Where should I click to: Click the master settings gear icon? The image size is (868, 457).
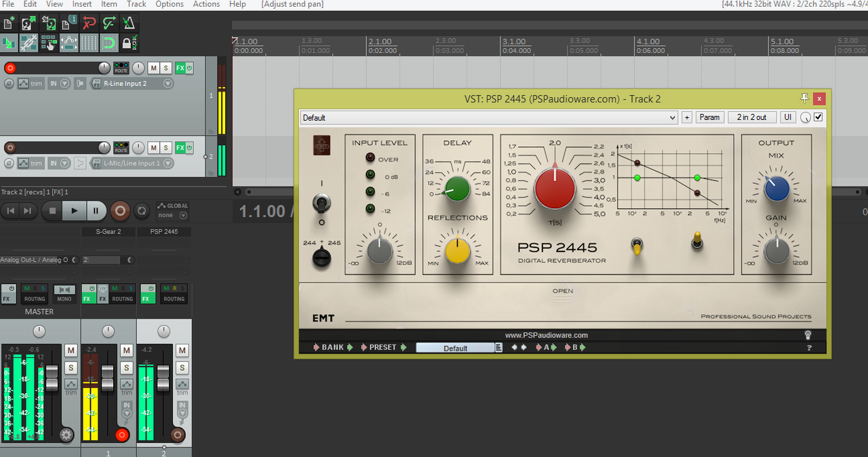tap(66, 435)
